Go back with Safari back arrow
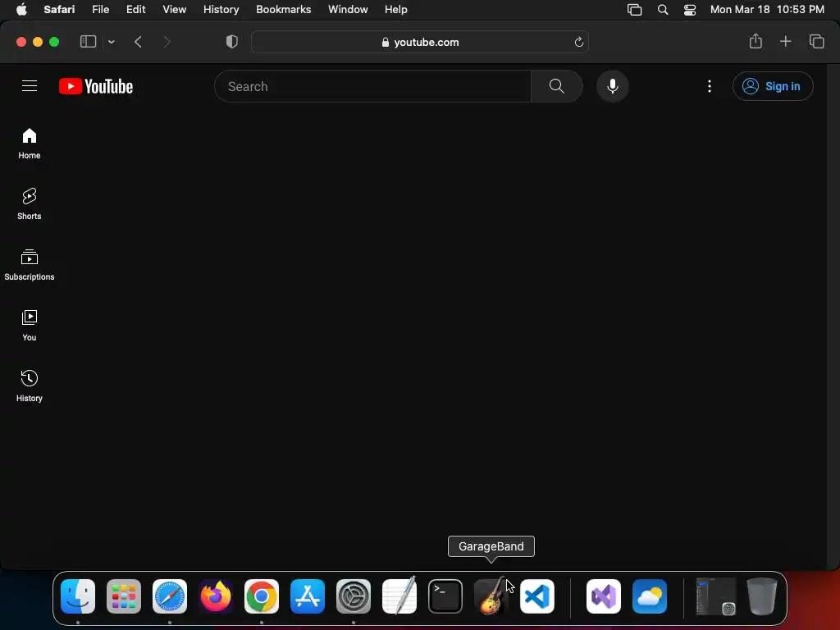The image size is (840, 630). point(138,42)
